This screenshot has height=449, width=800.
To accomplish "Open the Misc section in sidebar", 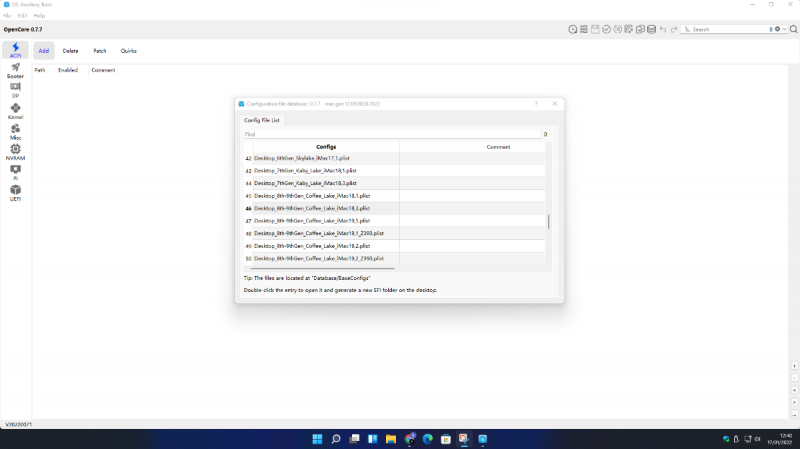I will pyautogui.click(x=15, y=132).
